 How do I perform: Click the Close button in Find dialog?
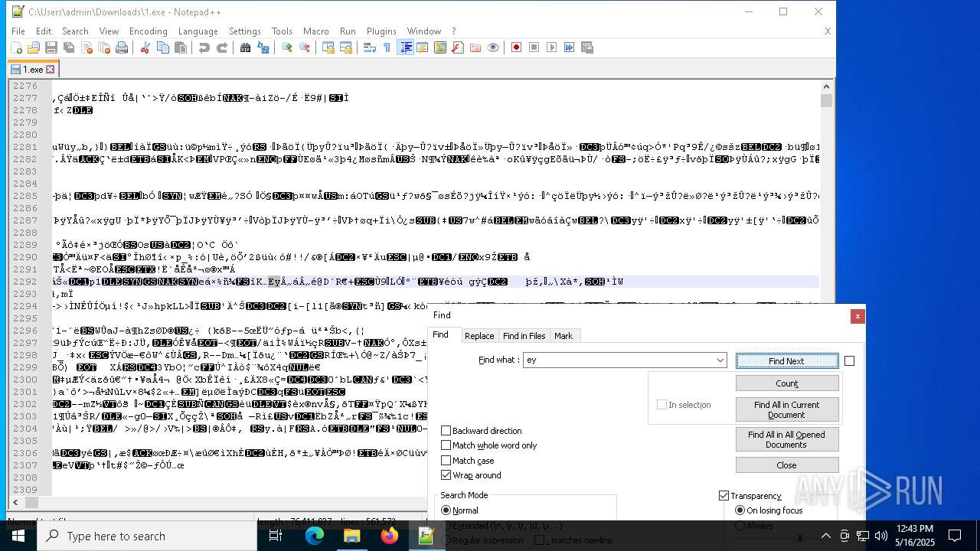click(786, 465)
